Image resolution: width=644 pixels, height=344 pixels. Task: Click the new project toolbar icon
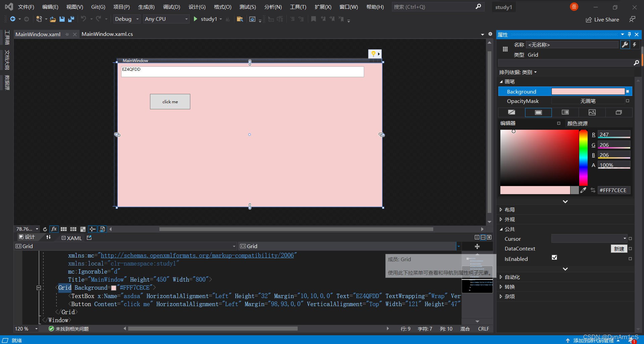click(39, 19)
